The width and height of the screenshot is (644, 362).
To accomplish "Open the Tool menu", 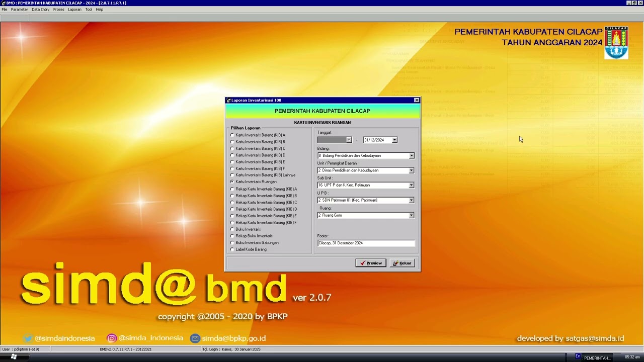I will coord(89,10).
